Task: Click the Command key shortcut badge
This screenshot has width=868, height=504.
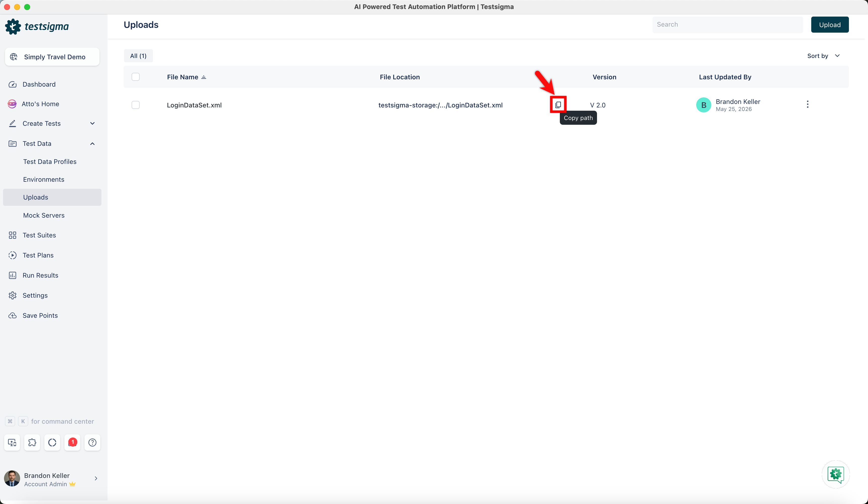Action: click(10, 421)
